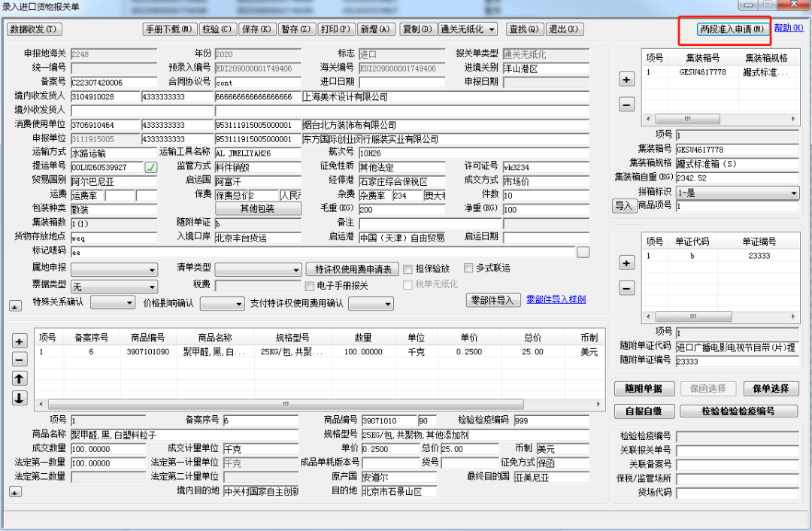Click the 备案号 input field
This screenshot has width=812, height=531.
(x=114, y=83)
